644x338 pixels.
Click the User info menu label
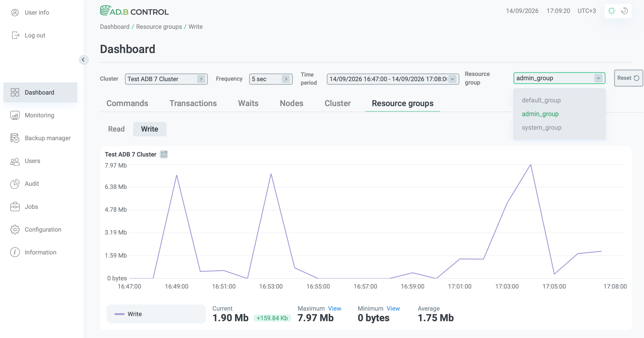coord(37,12)
